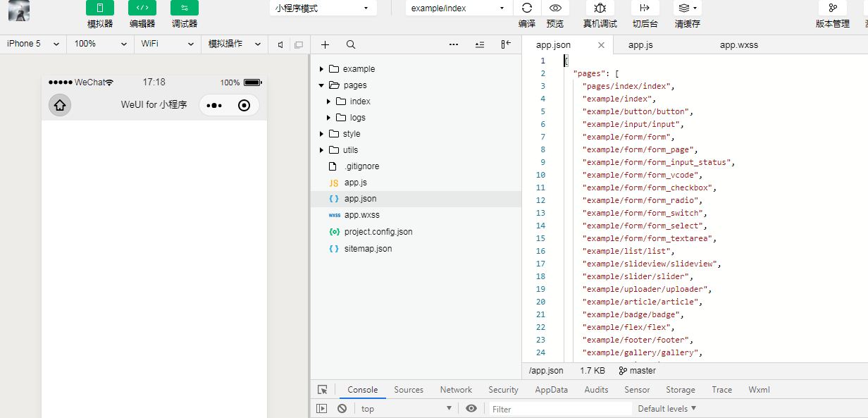Collapse the pages folder in the file tree

click(321, 85)
